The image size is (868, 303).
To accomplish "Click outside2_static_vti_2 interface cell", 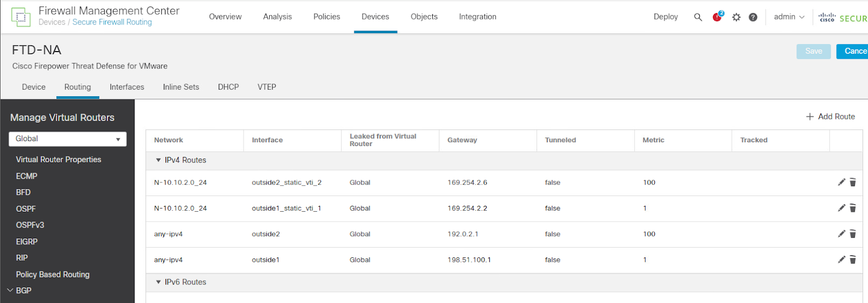I will 286,182.
